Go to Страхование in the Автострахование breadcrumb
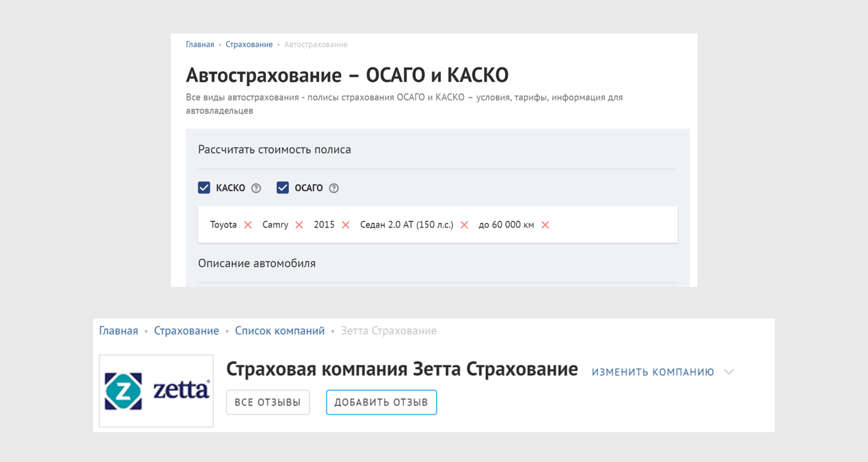This screenshot has width=868, height=462. point(249,44)
